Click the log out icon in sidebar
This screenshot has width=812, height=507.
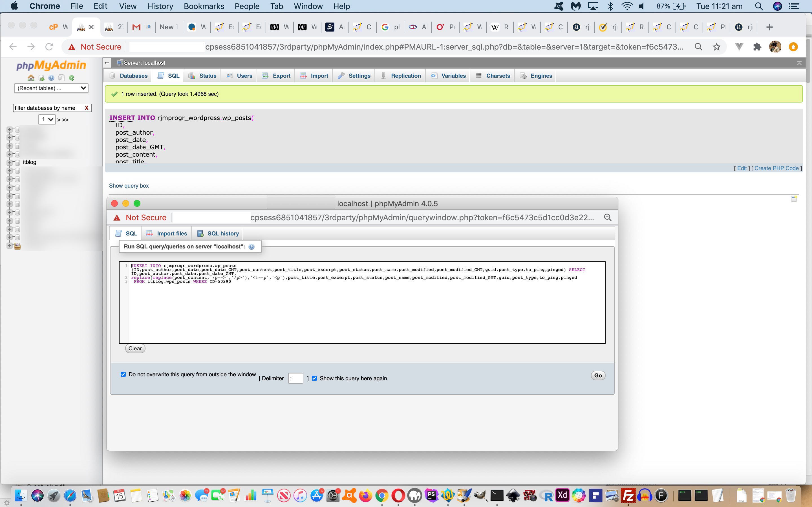click(41, 78)
